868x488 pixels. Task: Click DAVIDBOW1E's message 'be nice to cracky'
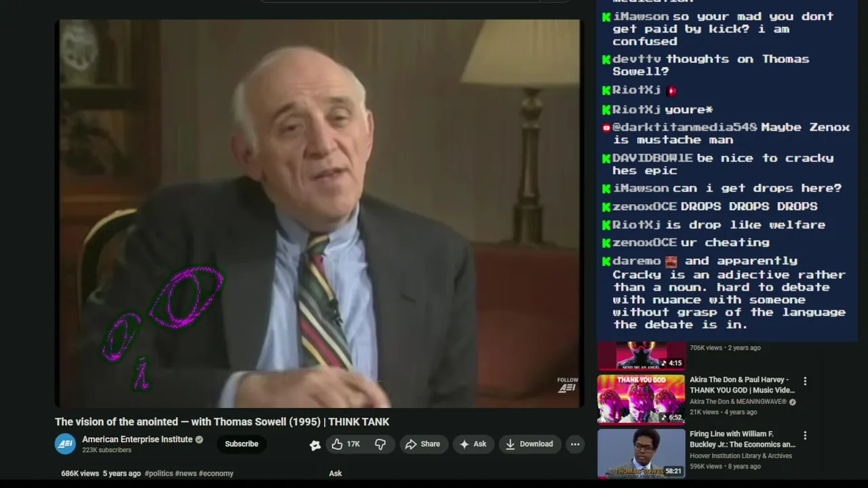[x=718, y=164]
